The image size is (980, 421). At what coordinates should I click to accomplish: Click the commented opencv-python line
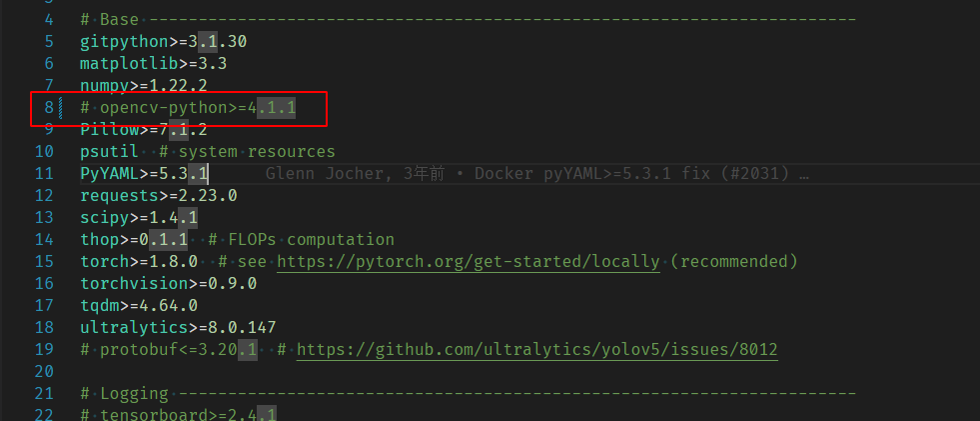[x=188, y=108]
